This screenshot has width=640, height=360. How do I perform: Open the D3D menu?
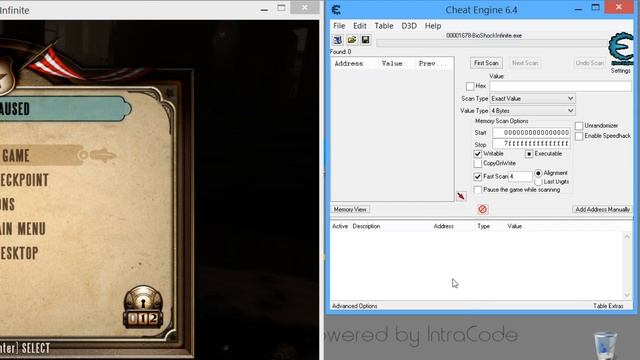[409, 26]
